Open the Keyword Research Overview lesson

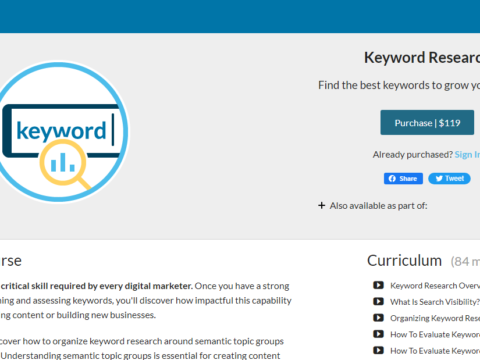(435, 286)
